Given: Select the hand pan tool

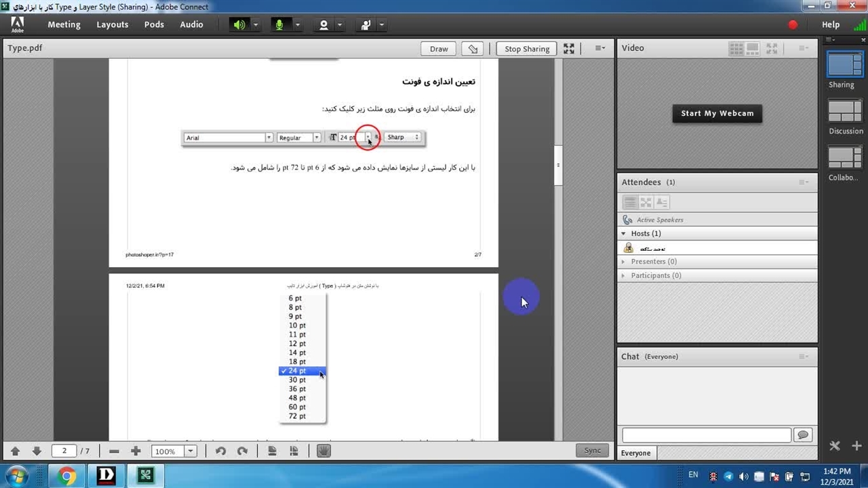Looking at the screenshot, I should [323, 451].
